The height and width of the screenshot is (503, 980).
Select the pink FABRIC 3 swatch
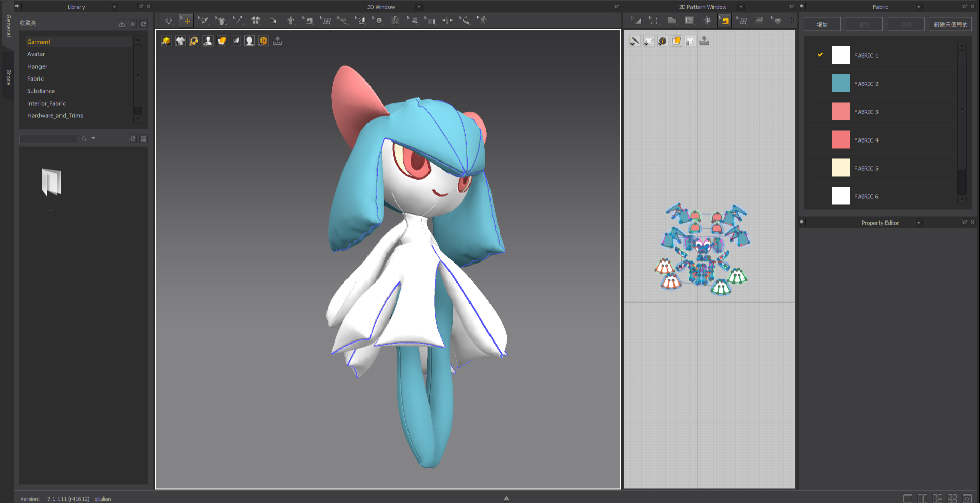pyautogui.click(x=841, y=111)
